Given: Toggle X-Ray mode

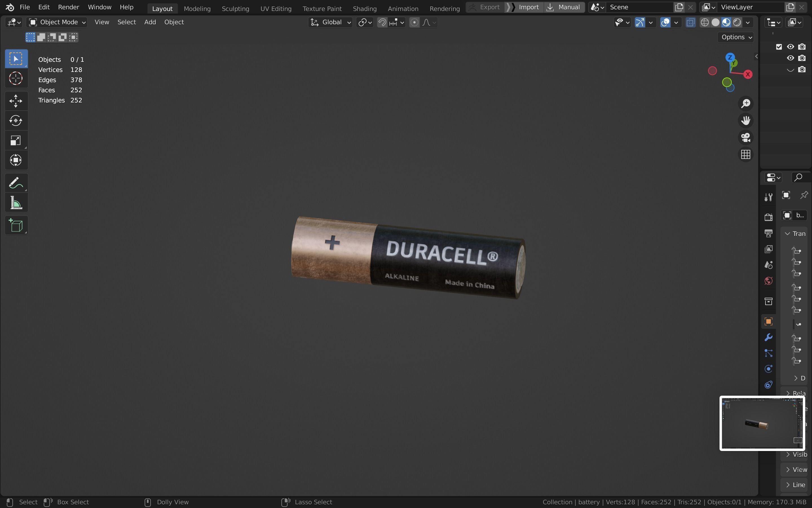Looking at the screenshot, I should (690, 22).
